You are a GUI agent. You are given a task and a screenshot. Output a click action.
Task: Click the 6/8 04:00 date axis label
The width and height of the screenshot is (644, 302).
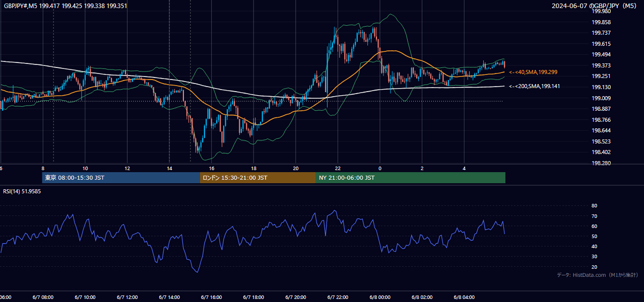pos(464,297)
